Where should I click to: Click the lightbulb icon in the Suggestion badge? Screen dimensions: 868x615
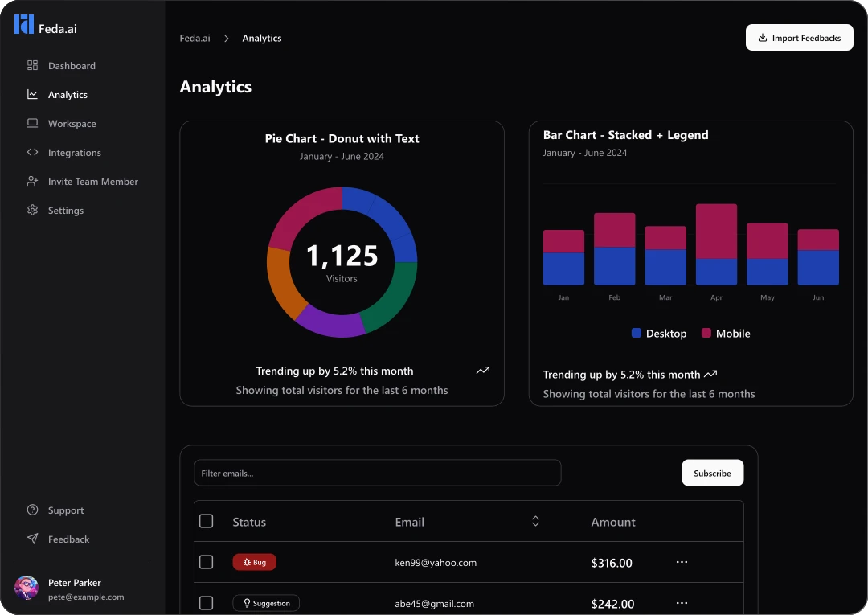point(247,603)
